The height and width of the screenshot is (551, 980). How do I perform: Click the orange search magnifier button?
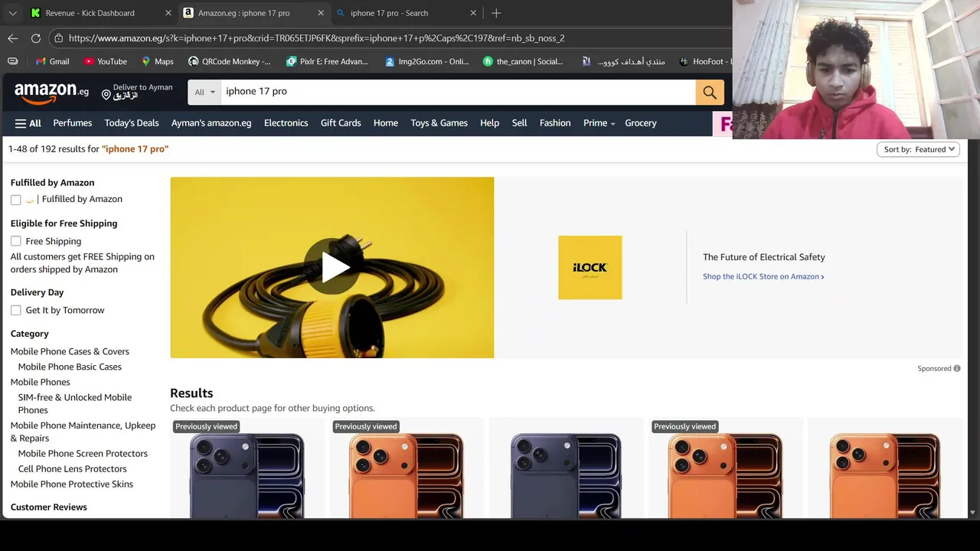coord(710,93)
